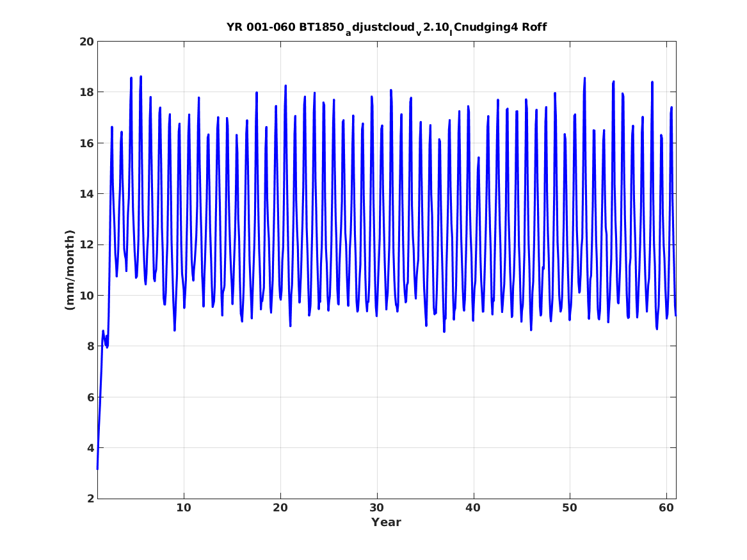Screen dimensions: 747x560
Task: Click the y-axis label '(mm/month)'
Action: [x=70, y=270]
